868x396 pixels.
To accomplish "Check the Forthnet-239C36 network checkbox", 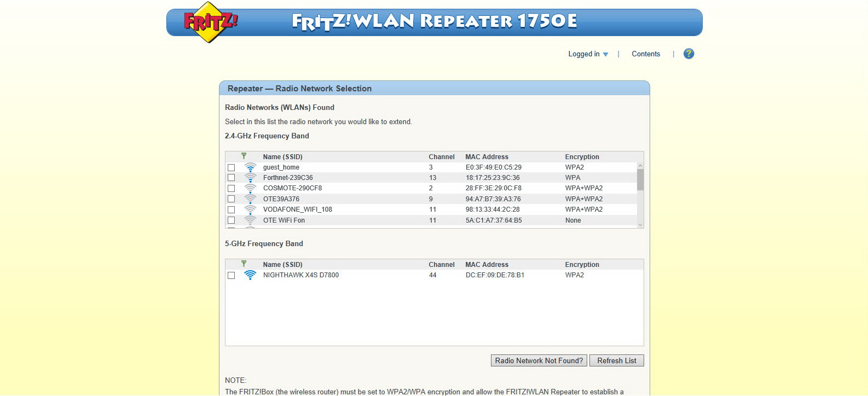I will [231, 178].
